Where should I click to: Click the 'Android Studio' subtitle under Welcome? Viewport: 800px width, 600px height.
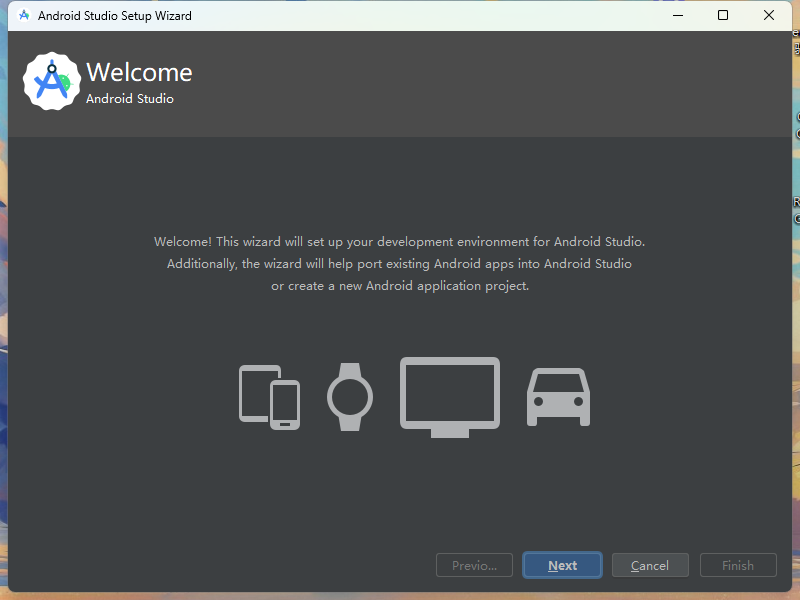point(130,99)
